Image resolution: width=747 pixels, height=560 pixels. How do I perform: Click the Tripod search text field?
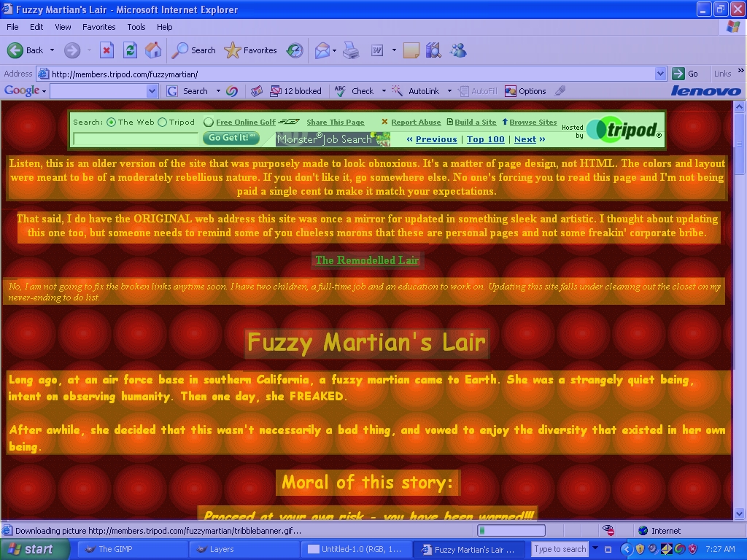136,139
